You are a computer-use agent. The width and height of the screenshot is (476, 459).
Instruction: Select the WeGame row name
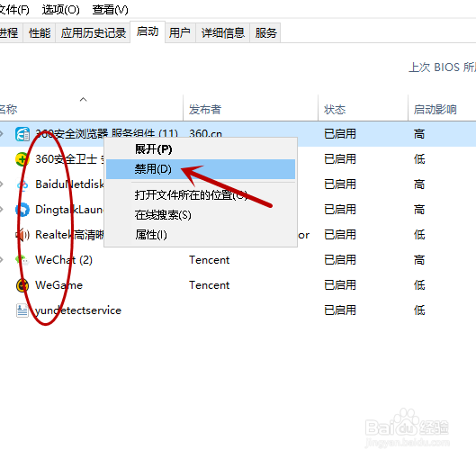(x=58, y=285)
